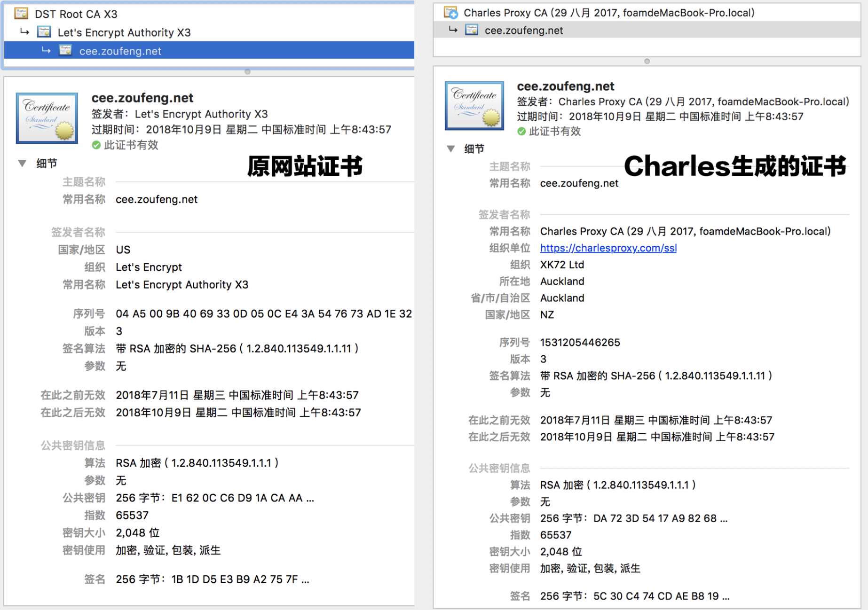
Task: Click the large certificate image in the left window
Action: pos(47,118)
